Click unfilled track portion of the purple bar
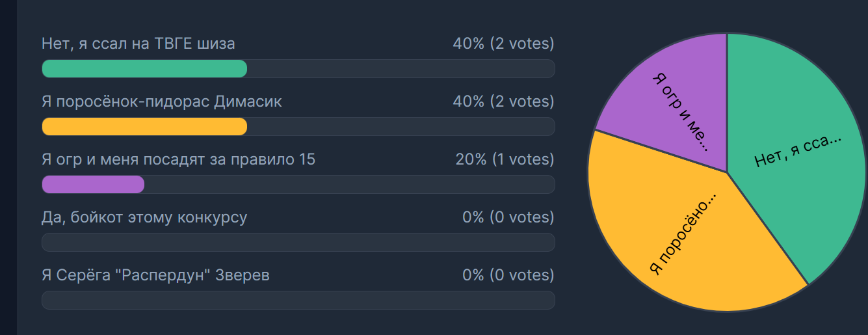The width and height of the screenshot is (868, 335). [x=349, y=185]
